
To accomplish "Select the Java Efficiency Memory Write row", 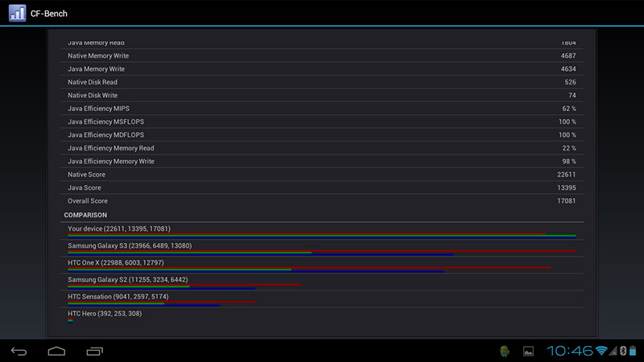I will pyautogui.click(x=321, y=162).
